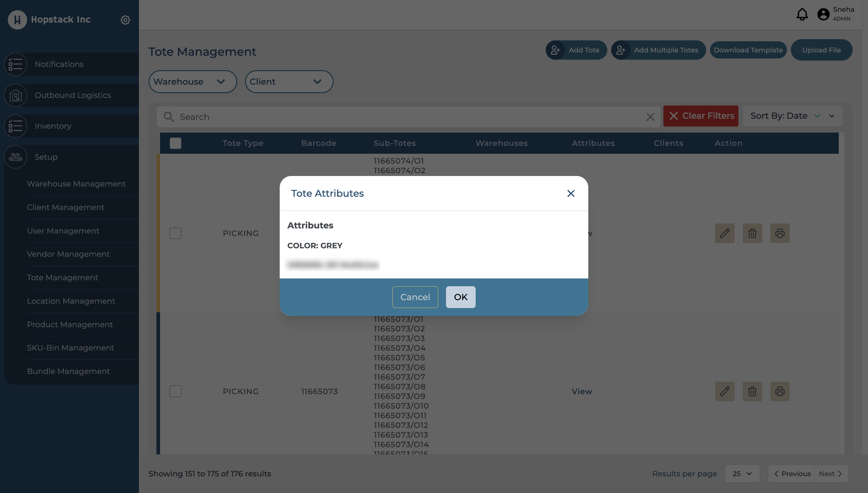Click print icon for tote 11665073
The width and height of the screenshot is (868, 493).
click(x=780, y=391)
